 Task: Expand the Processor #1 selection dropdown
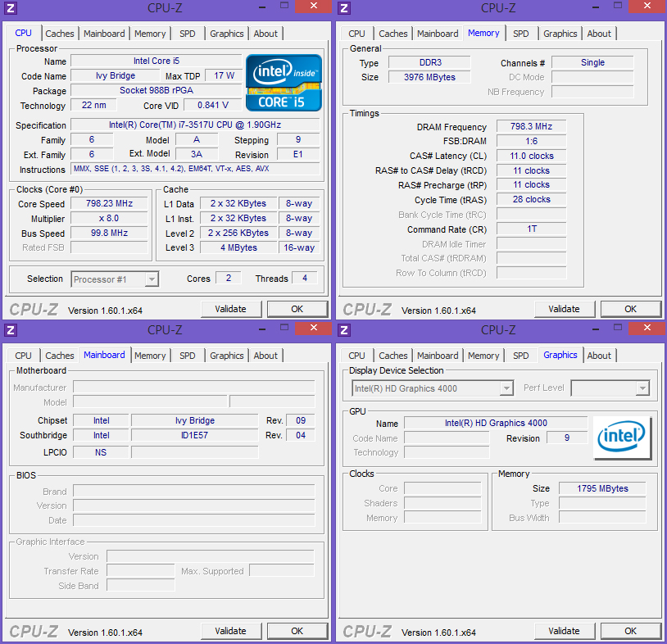point(152,279)
